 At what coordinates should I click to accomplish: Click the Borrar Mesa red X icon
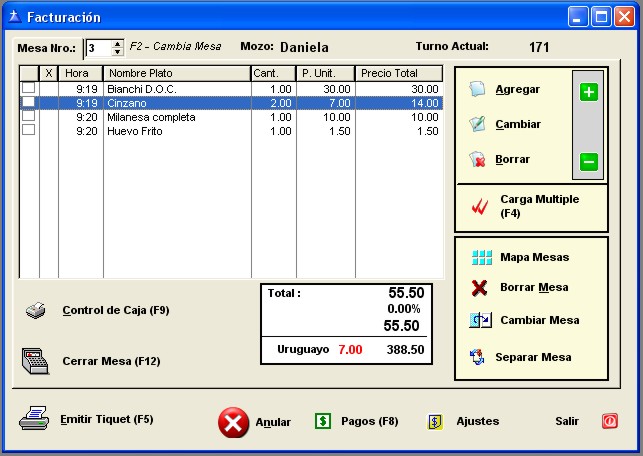(481, 288)
